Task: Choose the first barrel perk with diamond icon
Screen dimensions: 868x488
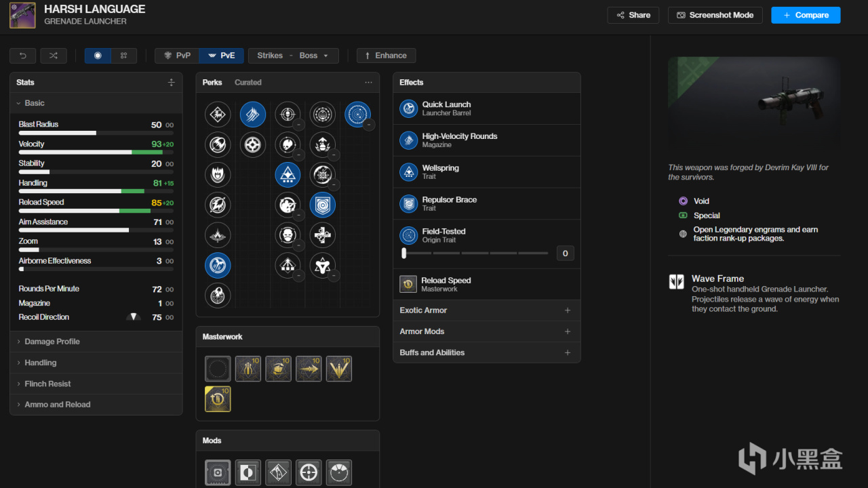Action: click(218, 115)
